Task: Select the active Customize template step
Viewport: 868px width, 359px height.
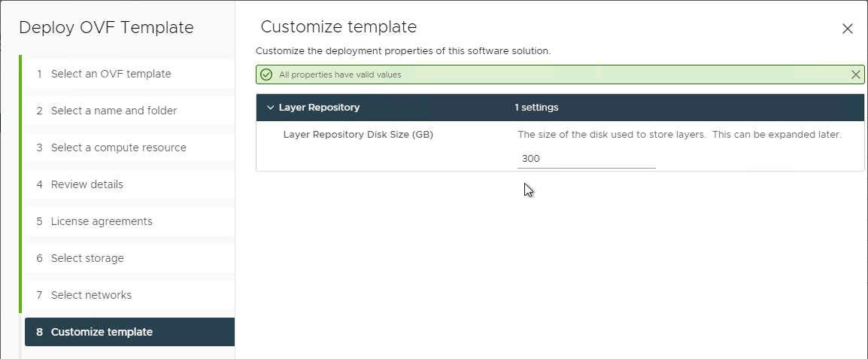Action: [130, 332]
